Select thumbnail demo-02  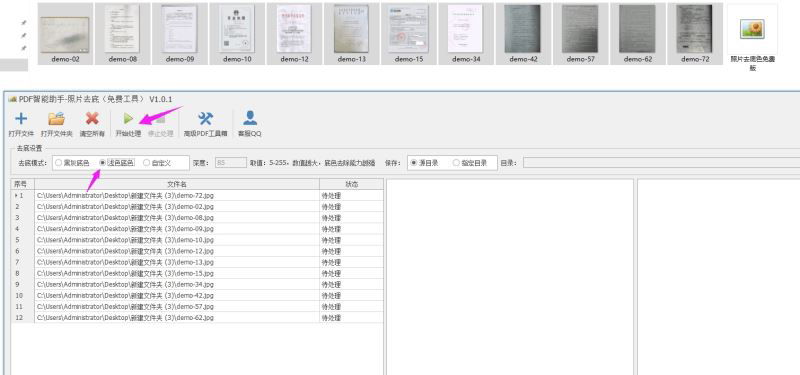click(65, 34)
